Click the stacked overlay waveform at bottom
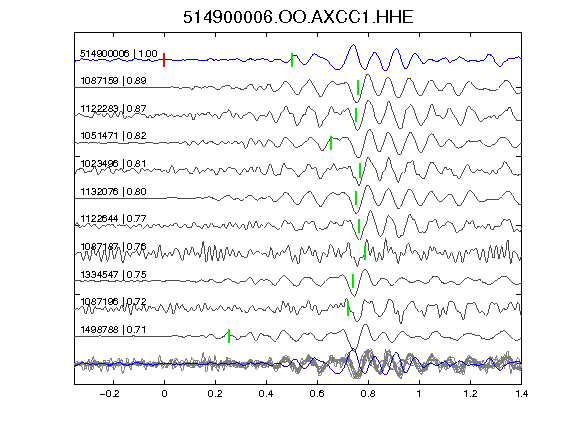The height and width of the screenshot is (432, 576). point(298,363)
